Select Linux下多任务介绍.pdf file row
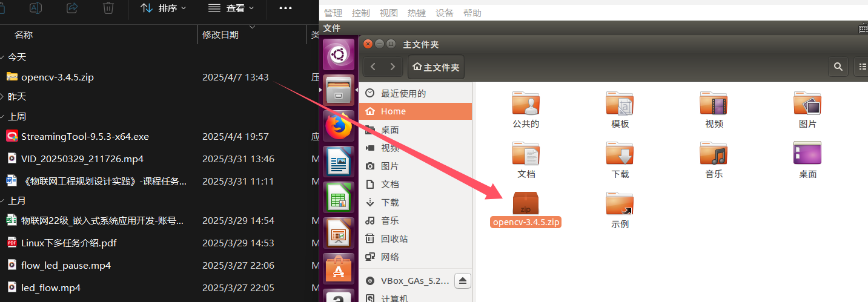 (x=159, y=243)
